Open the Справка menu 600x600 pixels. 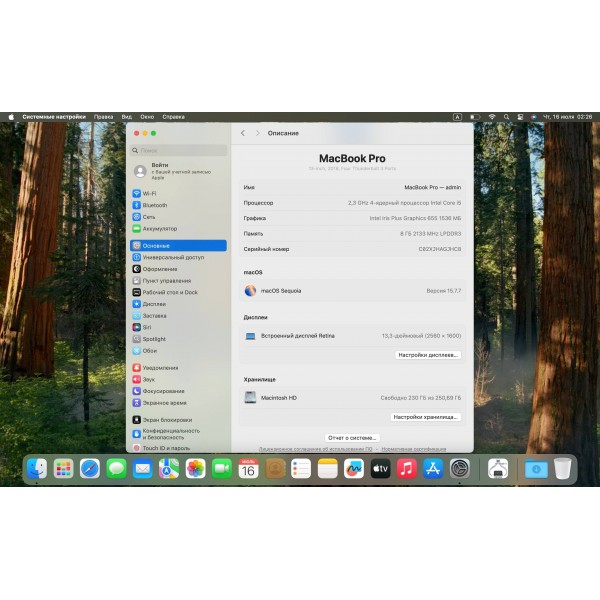pyautogui.click(x=173, y=117)
